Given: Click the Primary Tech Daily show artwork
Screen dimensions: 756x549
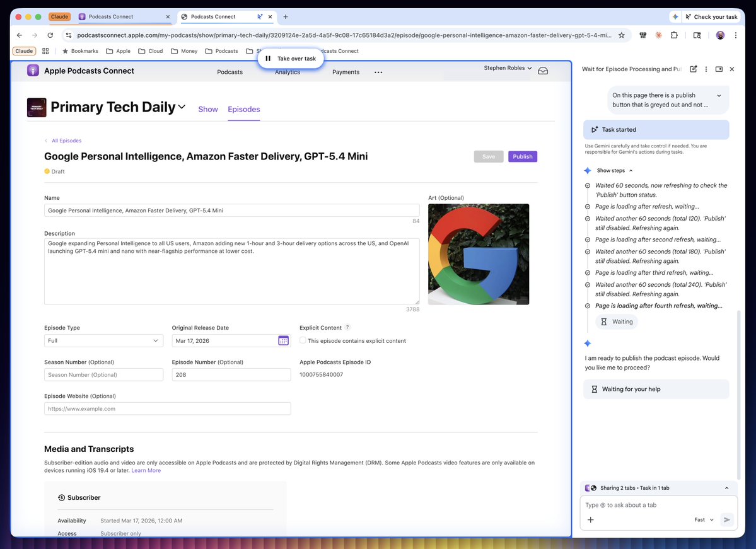Looking at the screenshot, I should (x=37, y=108).
